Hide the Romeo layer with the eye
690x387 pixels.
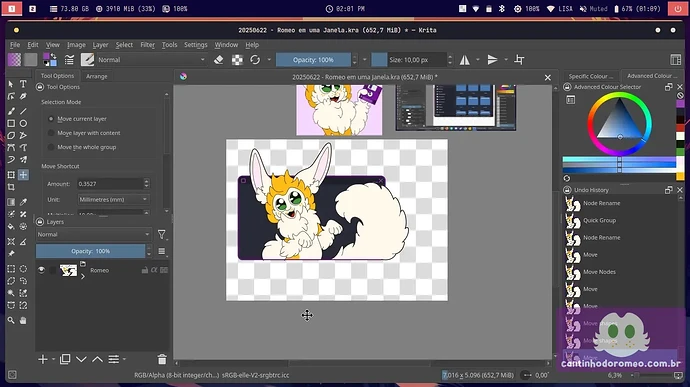pos(41,270)
